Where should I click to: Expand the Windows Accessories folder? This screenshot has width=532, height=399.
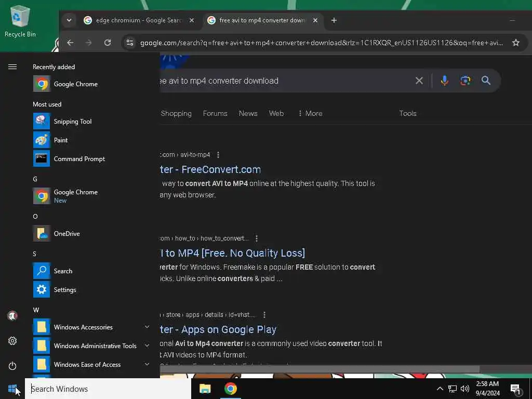[x=91, y=327]
